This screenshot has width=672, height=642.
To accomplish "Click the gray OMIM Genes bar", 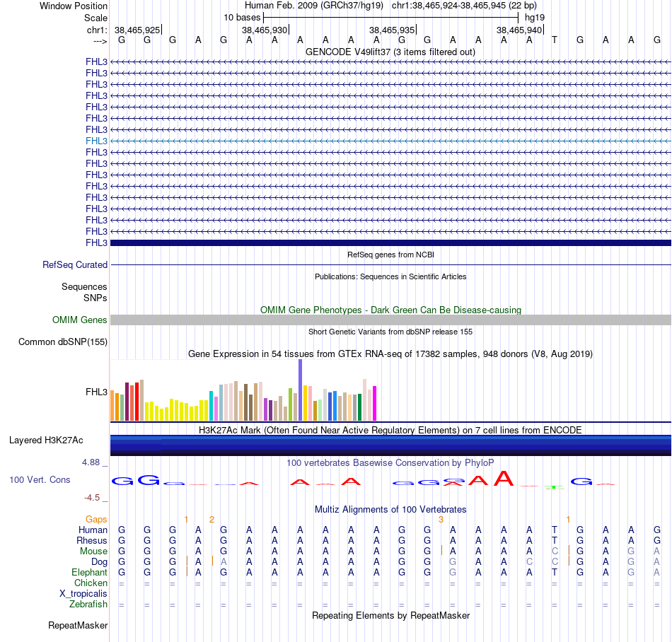I will coord(390,320).
